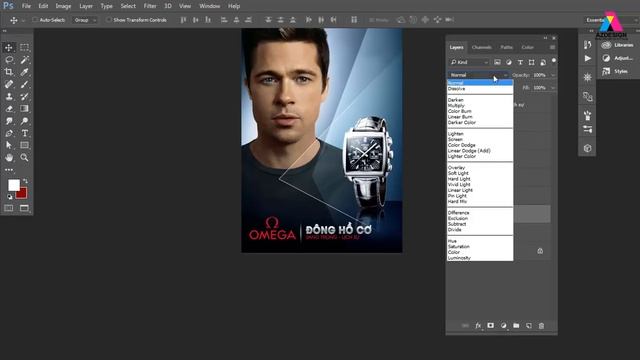Image resolution: width=640 pixels, height=360 pixels.
Task: Select the Lasso tool
Action: [x=9, y=60]
